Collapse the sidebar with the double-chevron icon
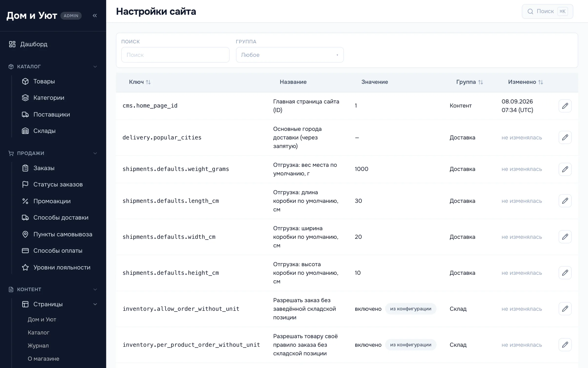This screenshot has height=368, width=588. coord(95,16)
